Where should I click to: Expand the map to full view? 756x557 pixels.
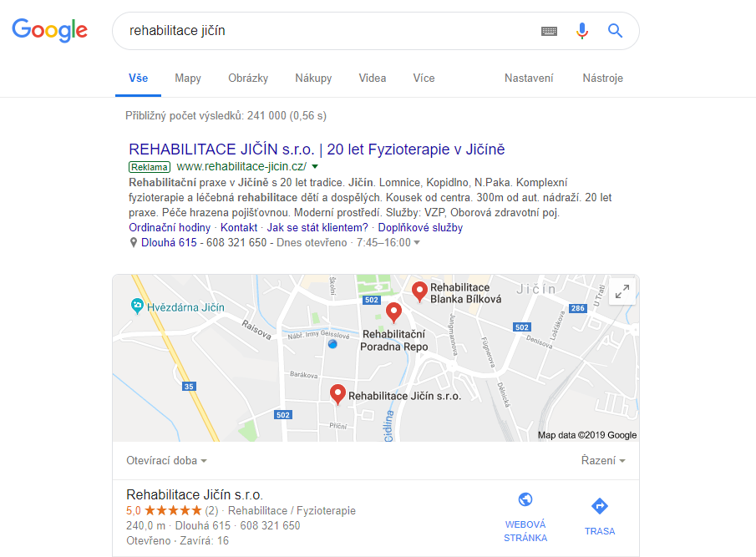[622, 291]
